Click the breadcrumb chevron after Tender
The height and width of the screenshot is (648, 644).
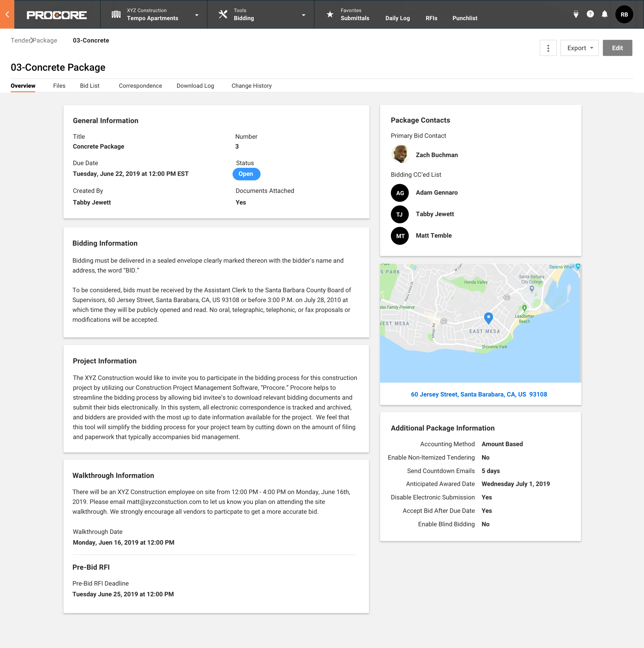(x=32, y=40)
